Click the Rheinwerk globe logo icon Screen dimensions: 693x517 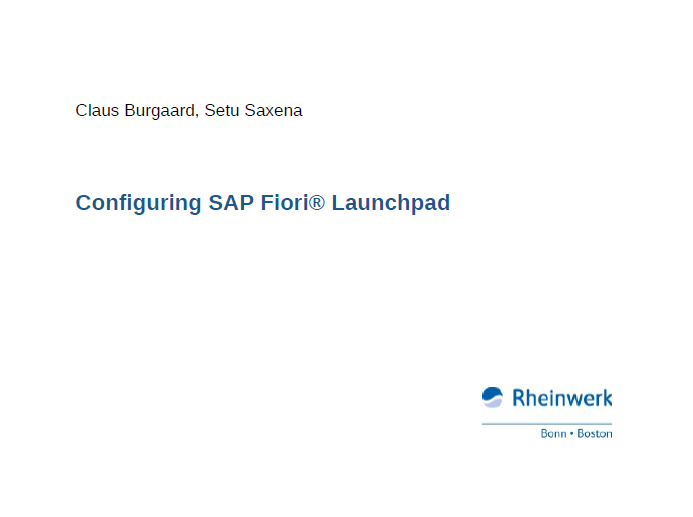click(492, 397)
